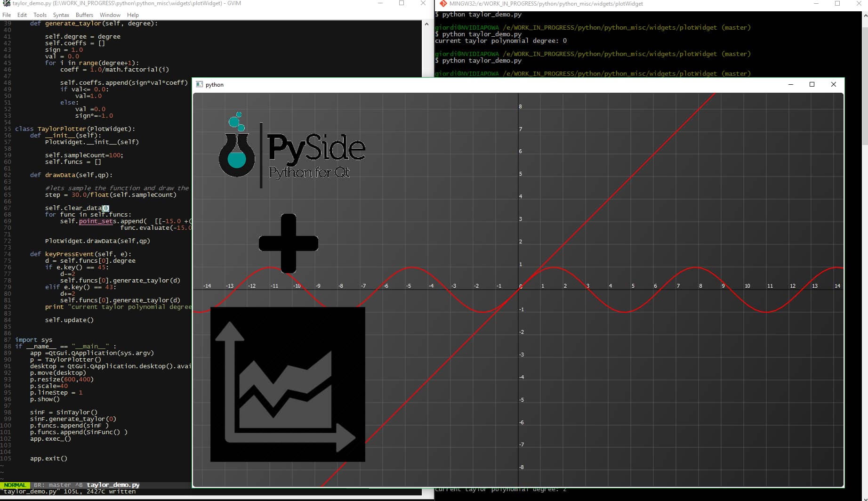Open the Window menu

click(110, 15)
